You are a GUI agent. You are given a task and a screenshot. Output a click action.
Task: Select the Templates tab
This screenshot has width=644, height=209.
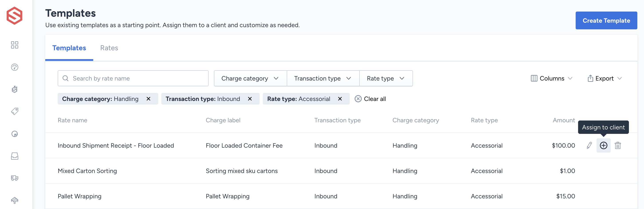click(69, 48)
